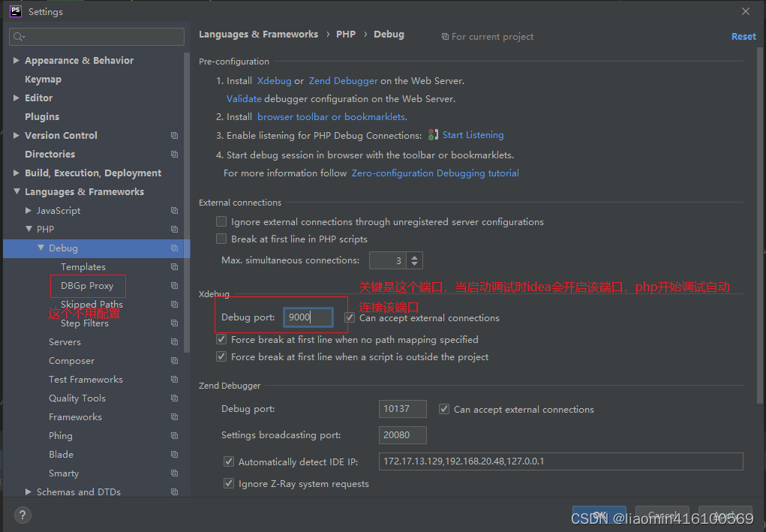Toggle Ignore Z-Ray system requests
Viewport: 766px width, 532px height.
coord(228,484)
